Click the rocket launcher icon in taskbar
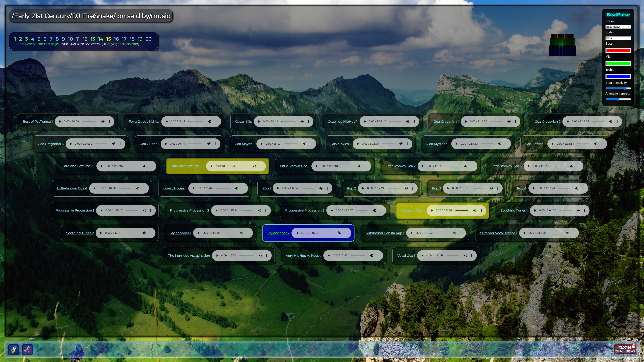 tap(13, 349)
